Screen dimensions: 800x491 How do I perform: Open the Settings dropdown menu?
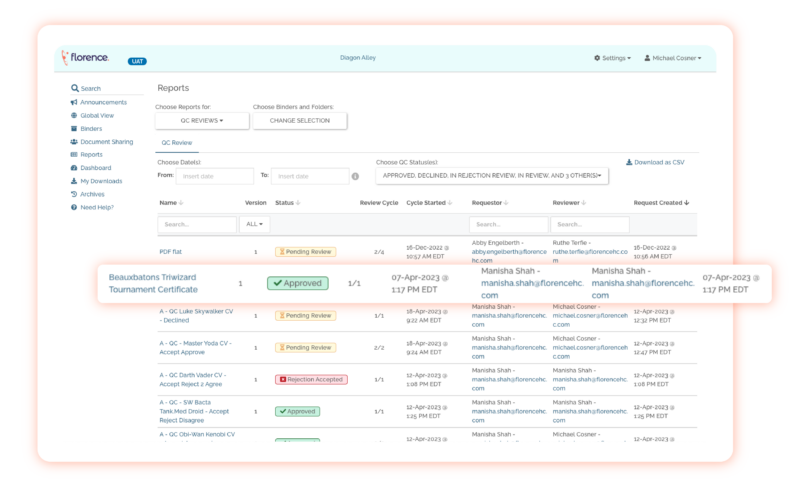(x=612, y=58)
